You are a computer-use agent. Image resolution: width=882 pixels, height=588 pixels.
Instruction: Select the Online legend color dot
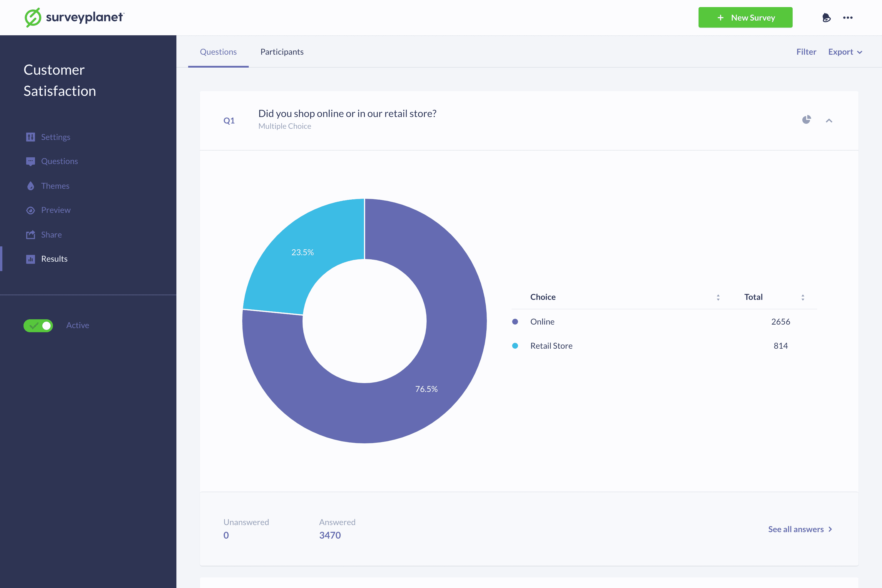coord(515,321)
